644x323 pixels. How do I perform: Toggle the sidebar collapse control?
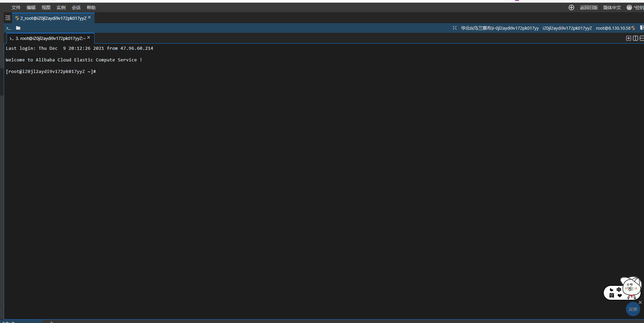(8, 18)
